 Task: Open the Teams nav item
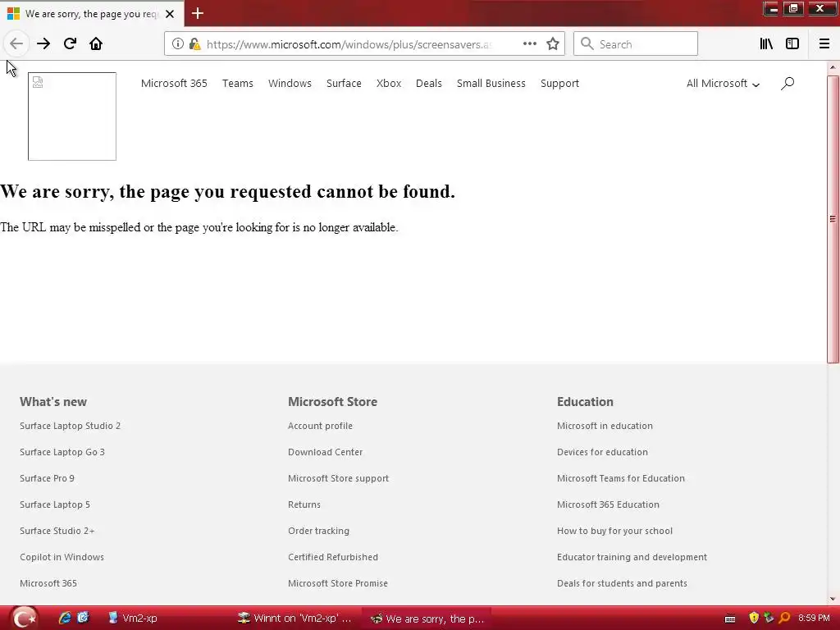click(x=237, y=84)
